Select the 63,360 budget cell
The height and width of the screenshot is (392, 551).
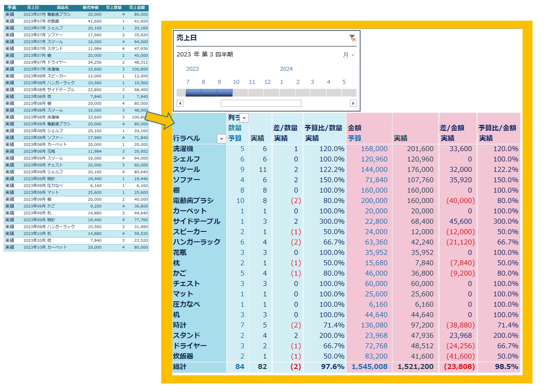tap(376, 242)
